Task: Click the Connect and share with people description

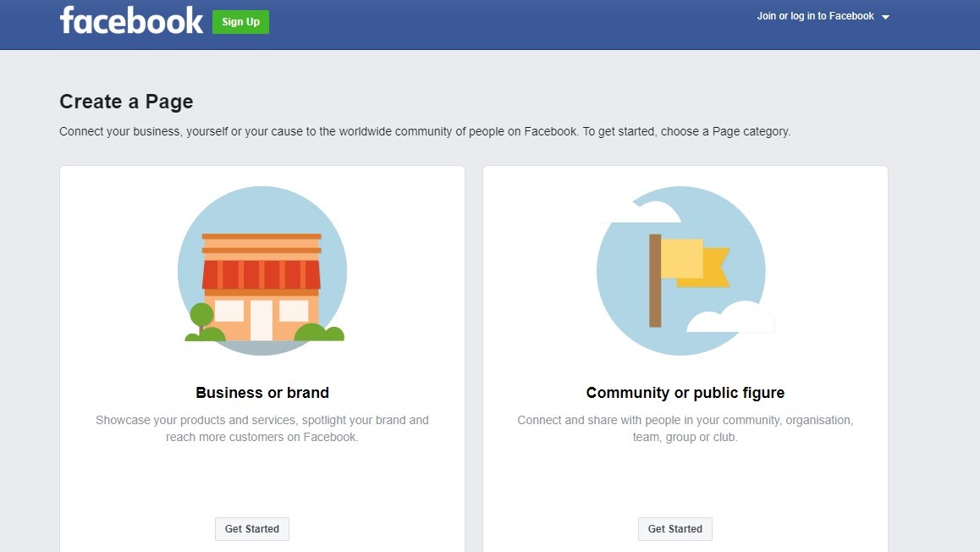Action: [x=685, y=429]
